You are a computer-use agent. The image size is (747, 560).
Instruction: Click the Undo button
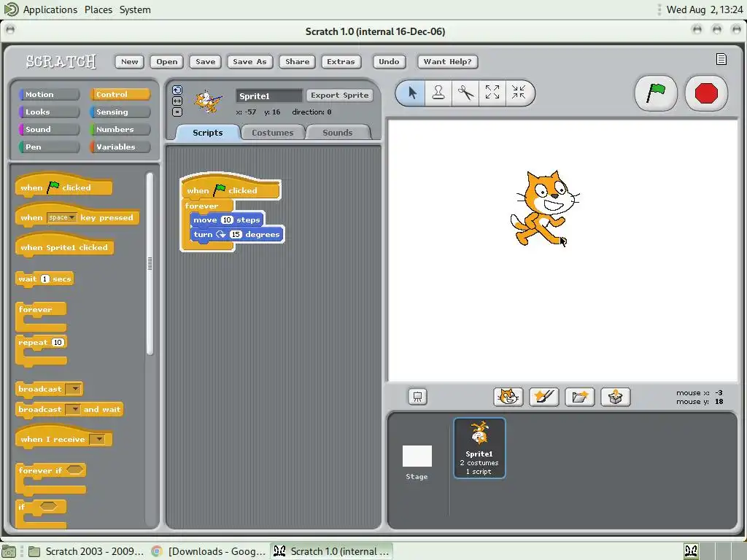[389, 61]
